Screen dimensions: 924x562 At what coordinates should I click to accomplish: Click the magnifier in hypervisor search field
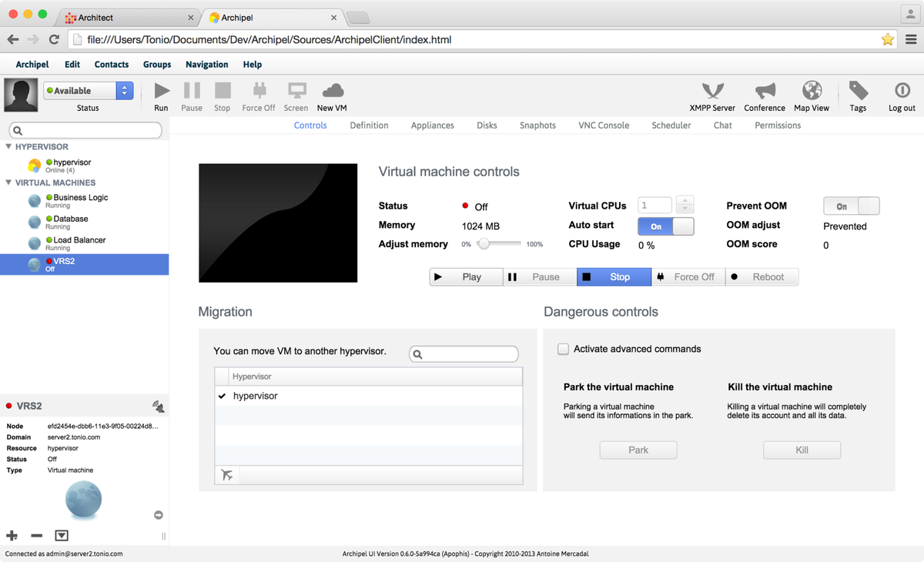pyautogui.click(x=418, y=354)
